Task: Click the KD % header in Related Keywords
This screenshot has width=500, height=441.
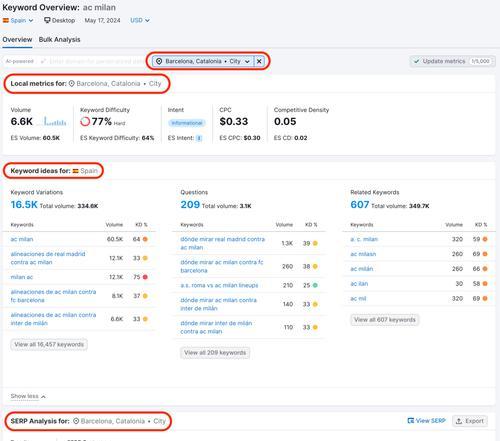Action: coord(481,225)
